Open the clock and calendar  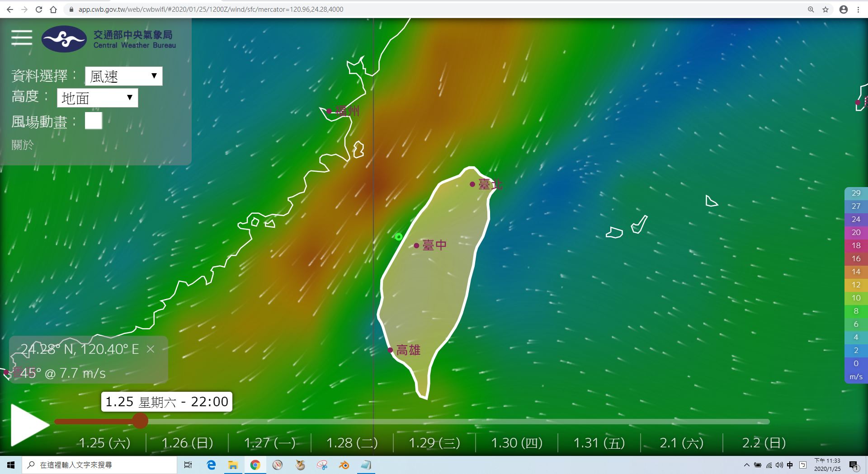coord(827,465)
